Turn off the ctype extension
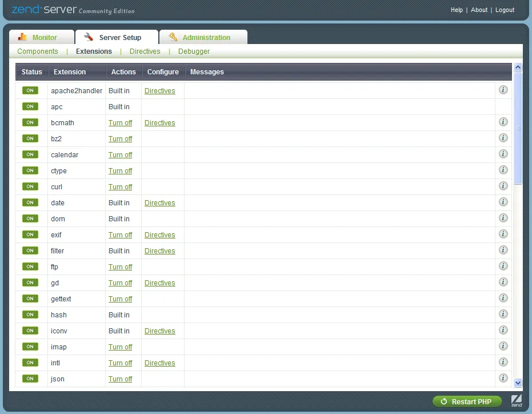The width and height of the screenshot is (532, 414). pyautogui.click(x=121, y=171)
